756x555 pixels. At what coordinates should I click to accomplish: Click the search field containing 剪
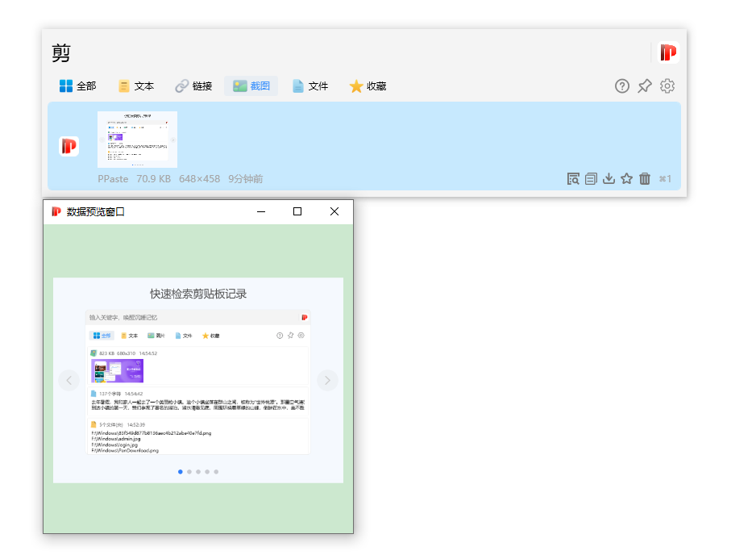pos(347,52)
